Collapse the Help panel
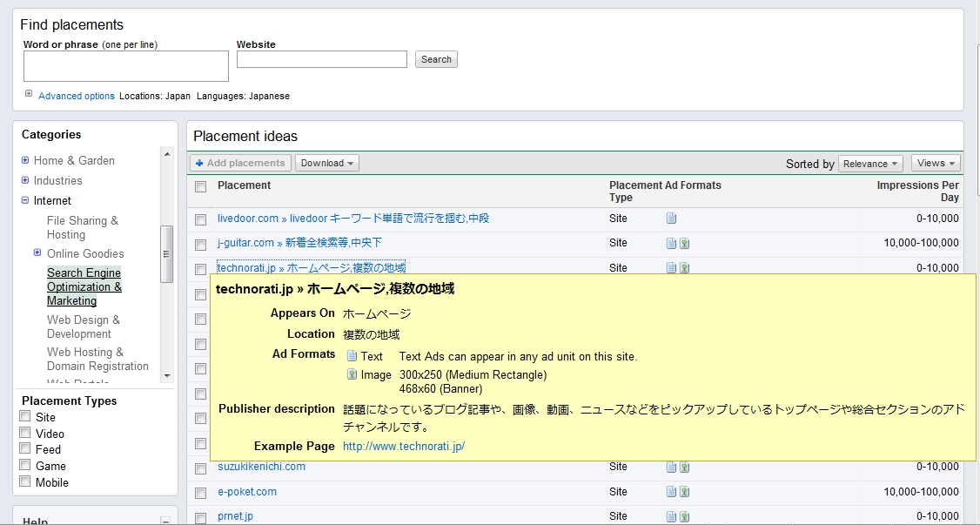 point(165,521)
